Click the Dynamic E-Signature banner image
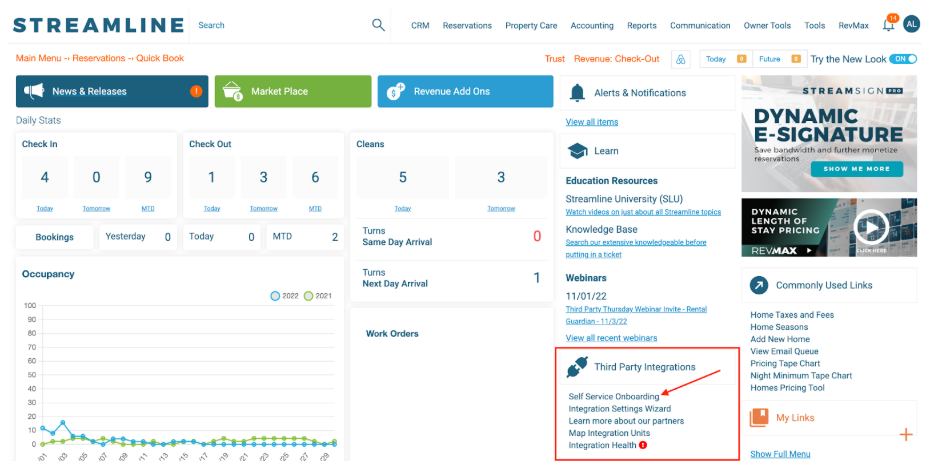Viewport: 936px width, 474px height. click(x=829, y=133)
